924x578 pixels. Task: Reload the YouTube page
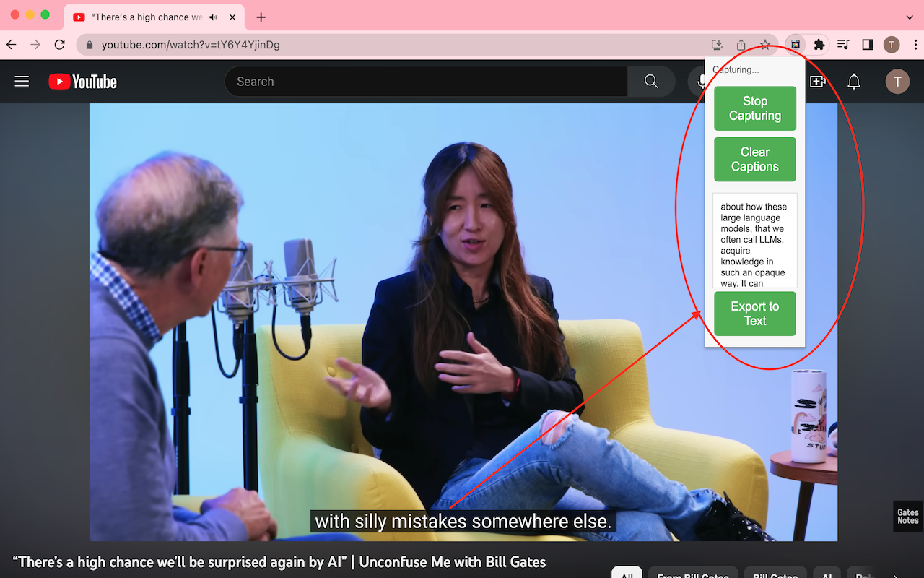point(60,45)
